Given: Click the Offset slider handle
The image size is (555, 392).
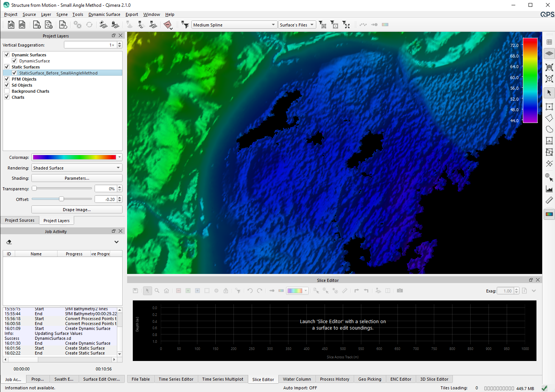Looking at the screenshot, I should 61,199.
